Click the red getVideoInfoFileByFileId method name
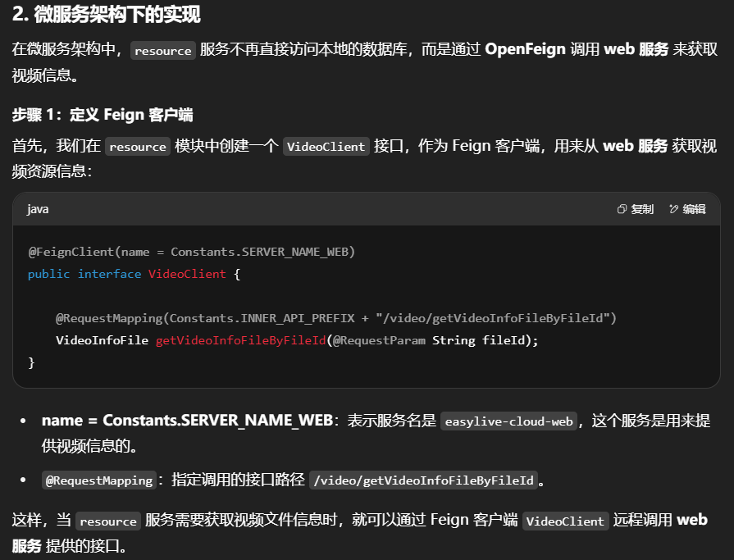The image size is (734, 560). tap(240, 339)
